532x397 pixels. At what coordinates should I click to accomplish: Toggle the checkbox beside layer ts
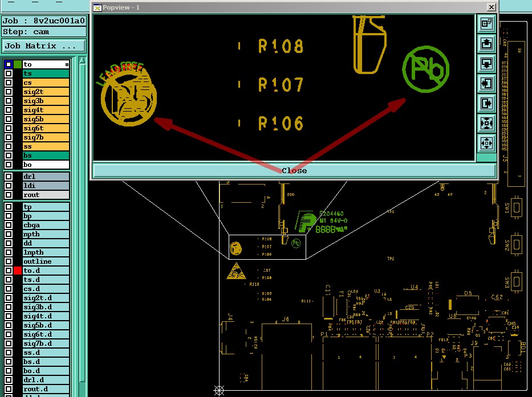[x=9, y=73]
